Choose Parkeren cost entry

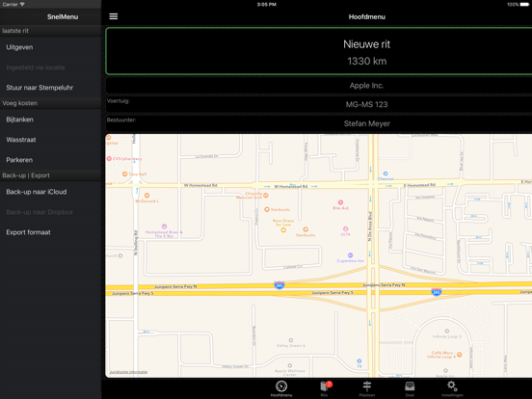pos(50,160)
